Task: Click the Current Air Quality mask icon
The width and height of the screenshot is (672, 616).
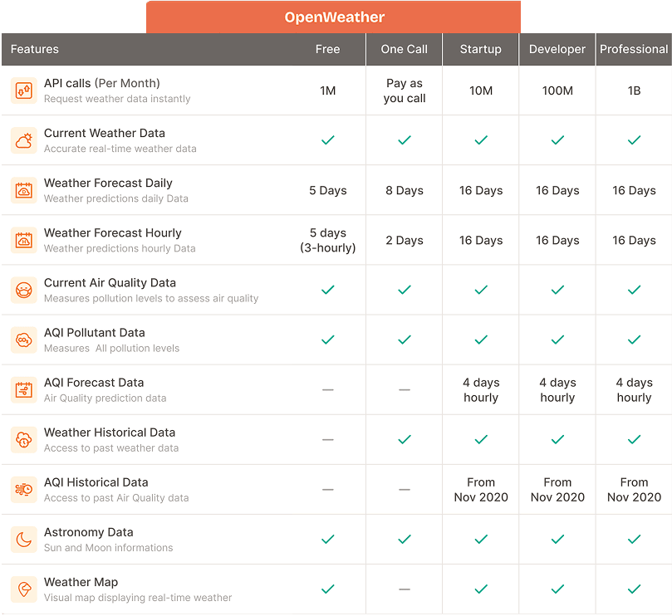Action: [23, 290]
